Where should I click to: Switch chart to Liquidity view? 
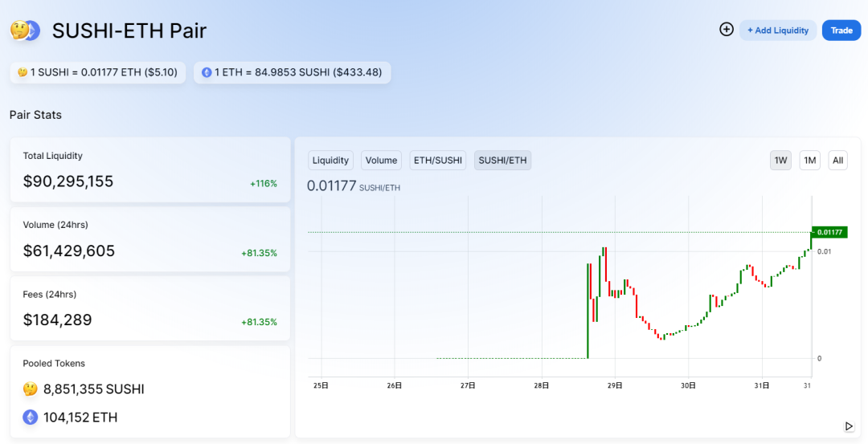point(330,161)
